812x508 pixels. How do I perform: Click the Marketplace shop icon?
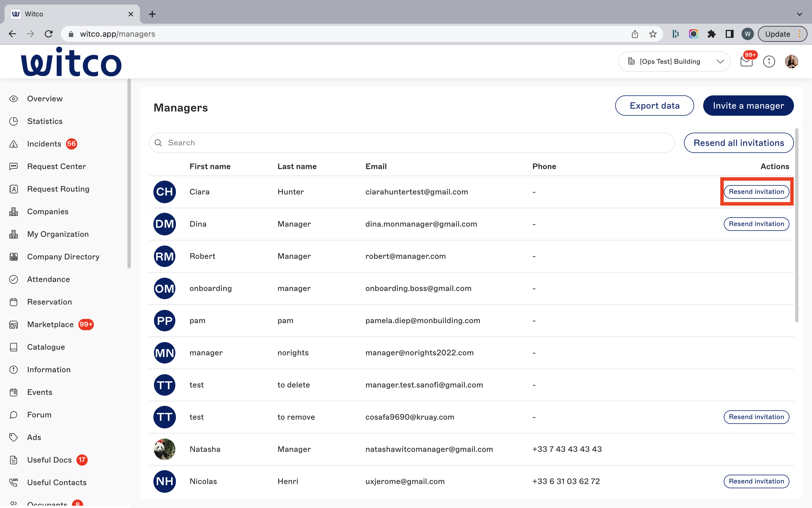pos(14,325)
